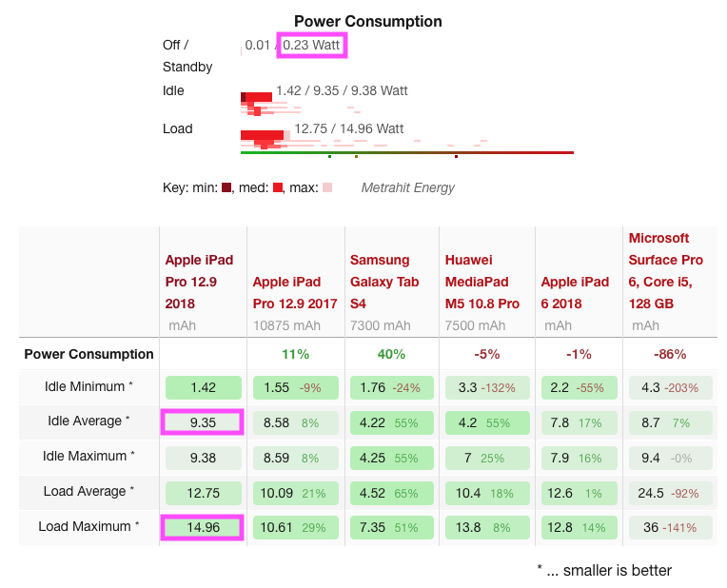Select the Load Maximum row label
Viewport: 727px width, 588px height.
pyautogui.click(x=88, y=527)
